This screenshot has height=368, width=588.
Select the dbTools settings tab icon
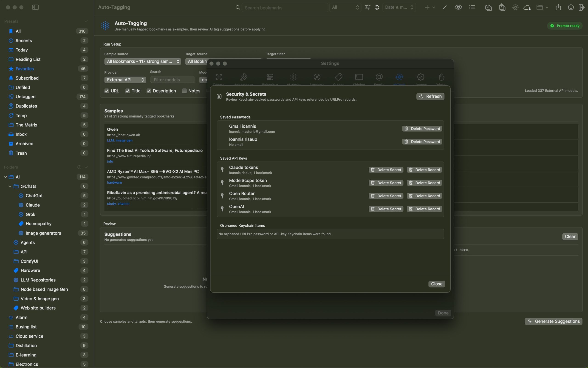pos(399,77)
